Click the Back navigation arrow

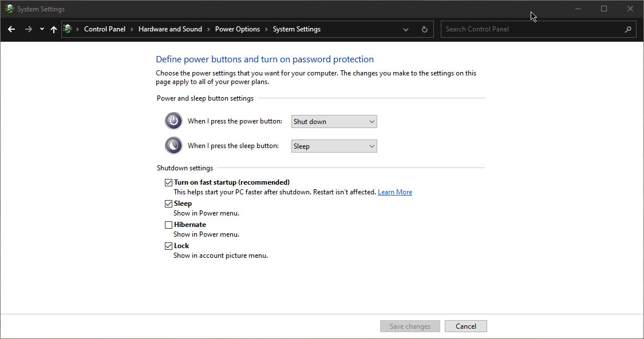(x=11, y=29)
